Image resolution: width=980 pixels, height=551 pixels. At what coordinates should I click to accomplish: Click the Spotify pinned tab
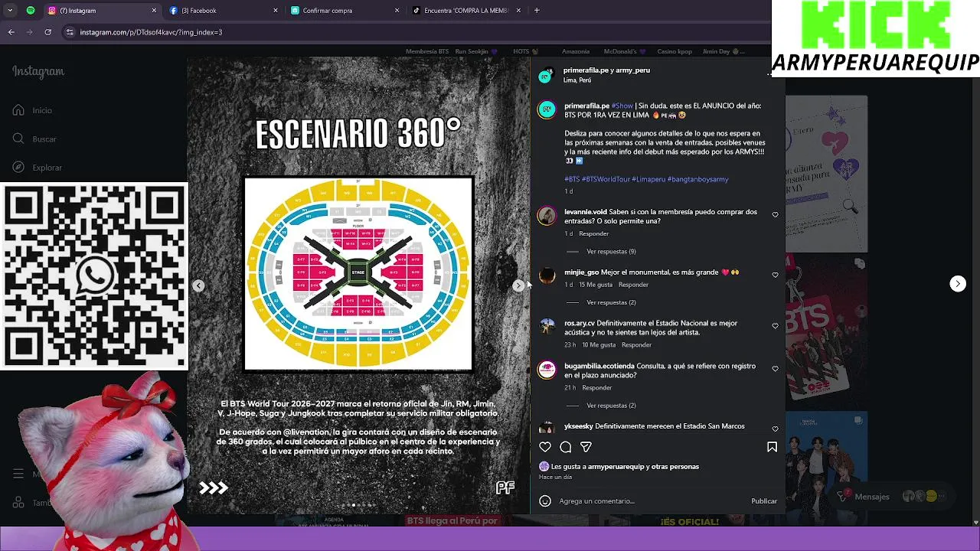click(x=31, y=11)
